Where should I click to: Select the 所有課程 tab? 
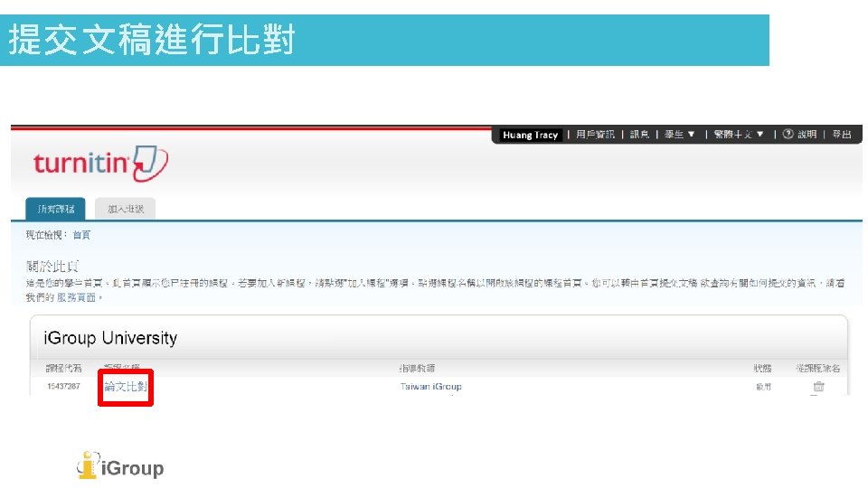point(55,209)
